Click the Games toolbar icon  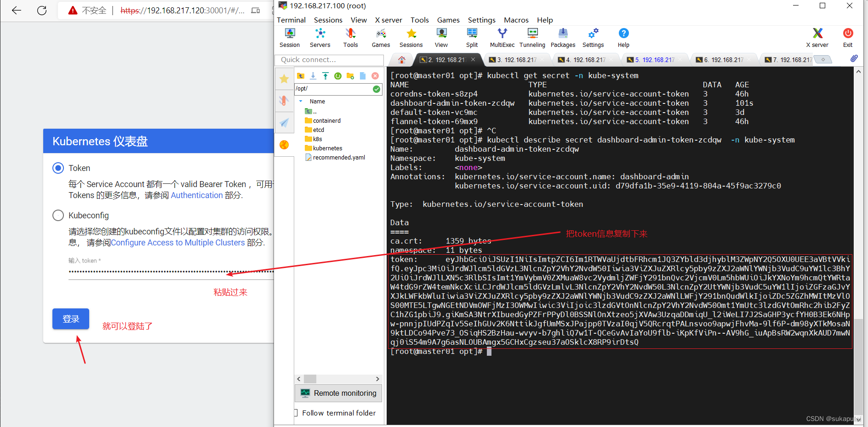pyautogui.click(x=381, y=38)
